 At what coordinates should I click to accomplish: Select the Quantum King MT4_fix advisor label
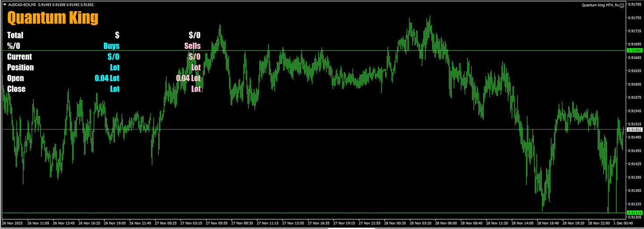(x=600, y=5)
